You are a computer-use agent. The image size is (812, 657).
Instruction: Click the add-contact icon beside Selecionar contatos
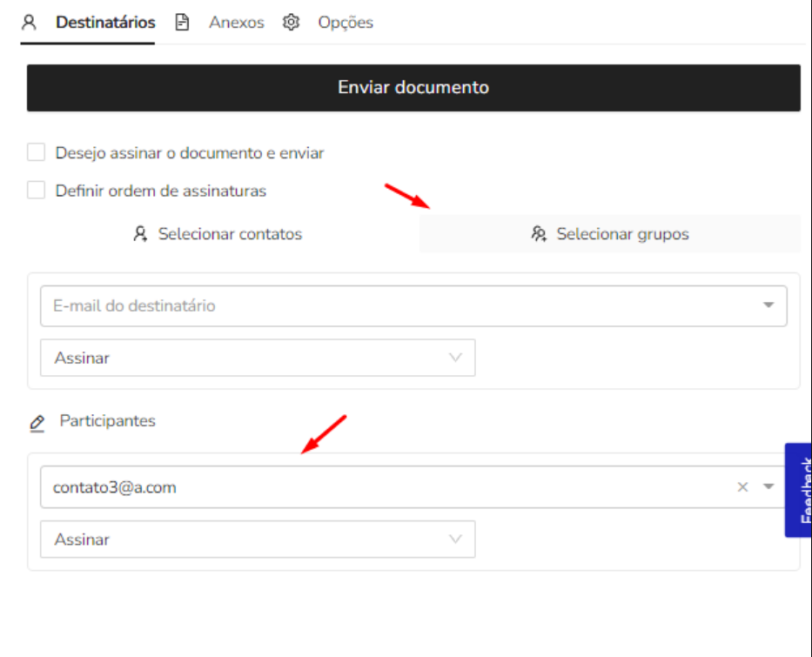[x=140, y=234]
